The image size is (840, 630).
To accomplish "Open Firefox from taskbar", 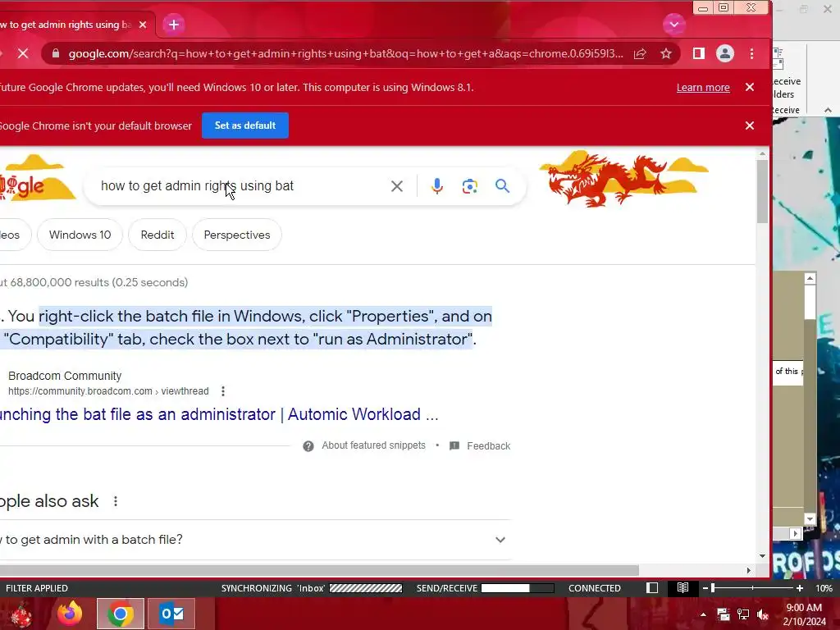I will pos(71,614).
